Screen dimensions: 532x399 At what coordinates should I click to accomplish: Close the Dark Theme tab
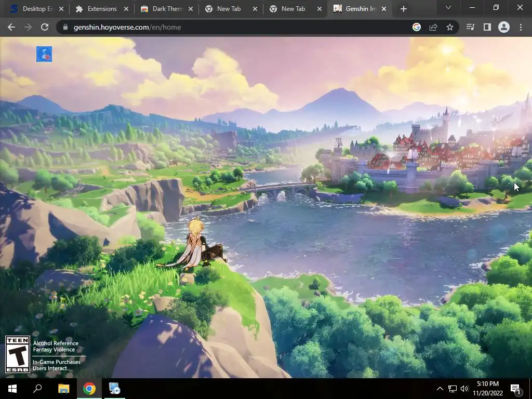[191, 9]
